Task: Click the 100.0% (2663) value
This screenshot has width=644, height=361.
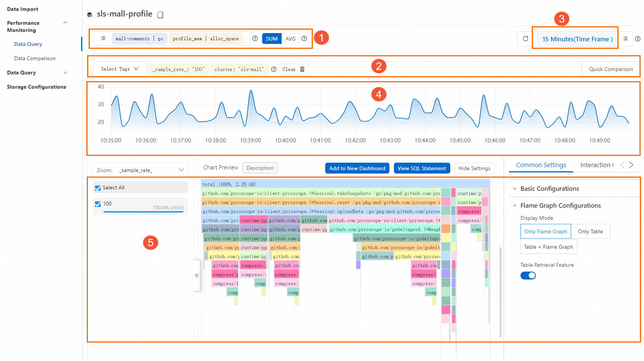Action: [x=168, y=207]
